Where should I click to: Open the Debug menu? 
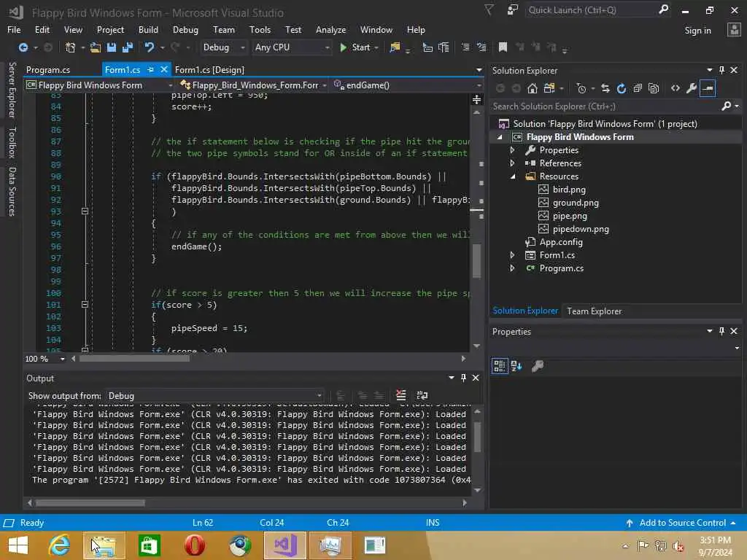(x=185, y=29)
